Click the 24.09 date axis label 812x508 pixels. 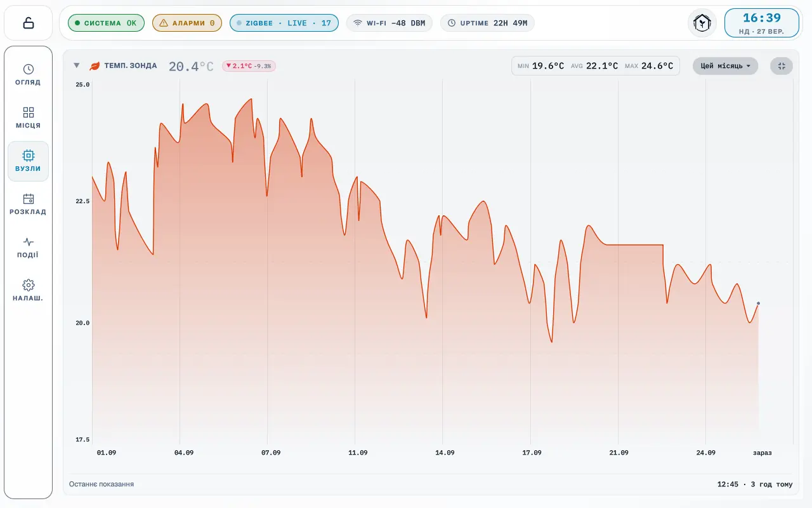(705, 453)
